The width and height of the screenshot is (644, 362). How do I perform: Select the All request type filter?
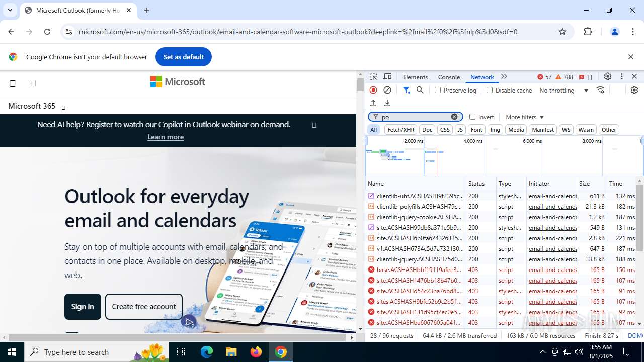pyautogui.click(x=373, y=130)
